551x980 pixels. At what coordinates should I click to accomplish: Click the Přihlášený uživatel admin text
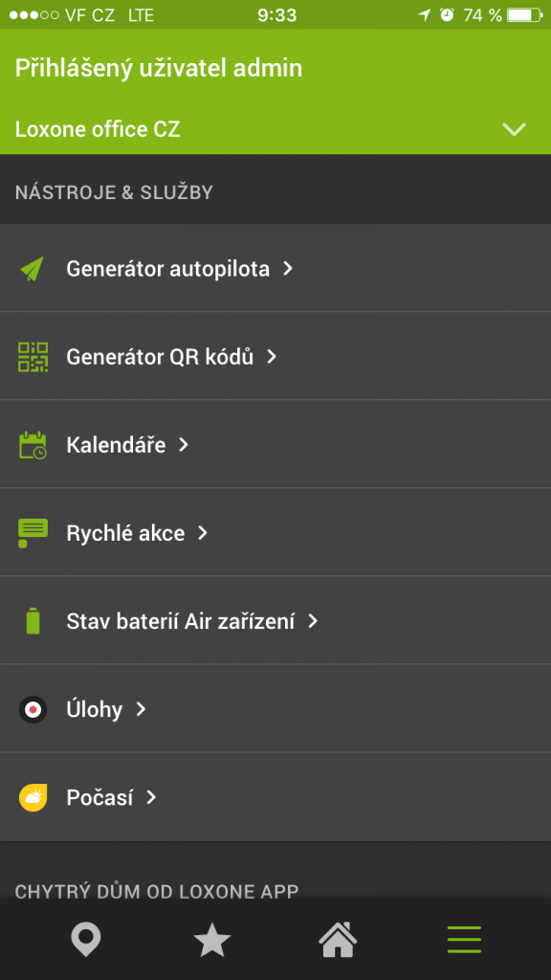tap(157, 68)
